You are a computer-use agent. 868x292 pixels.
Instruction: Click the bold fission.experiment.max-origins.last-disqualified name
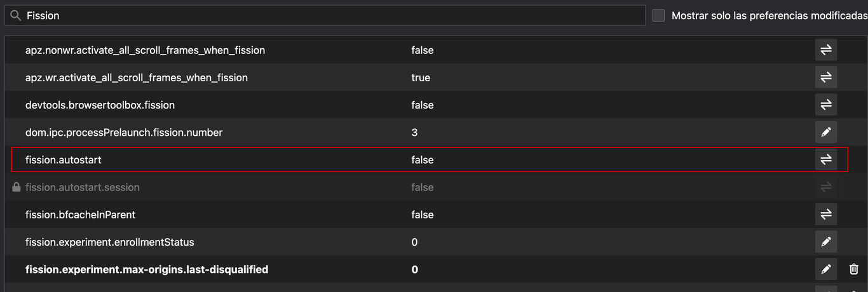(146, 270)
